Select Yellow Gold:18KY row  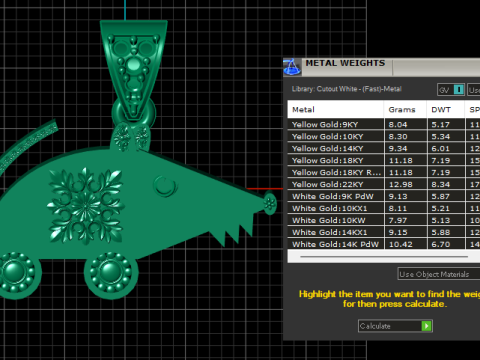coord(384,160)
